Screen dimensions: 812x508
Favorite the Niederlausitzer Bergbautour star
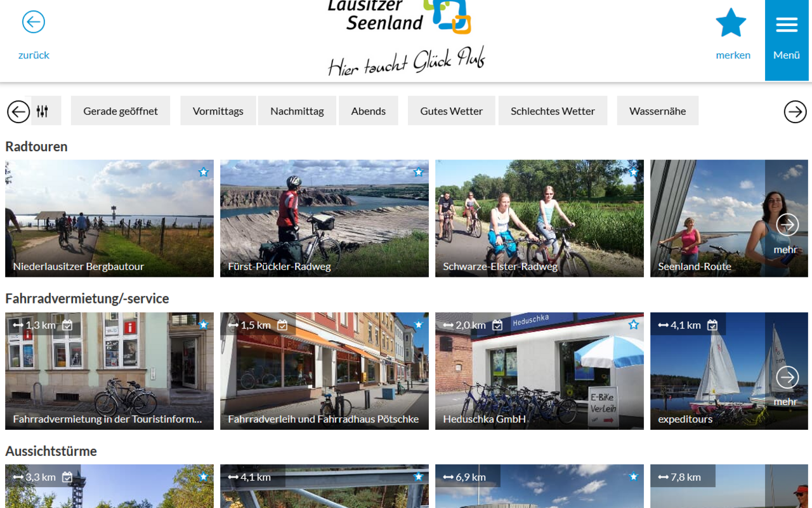point(203,172)
